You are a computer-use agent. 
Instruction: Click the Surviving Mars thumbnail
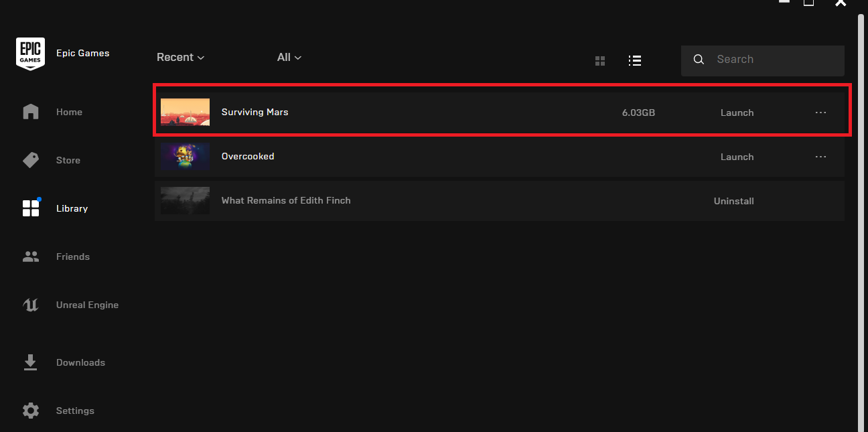[x=185, y=112]
